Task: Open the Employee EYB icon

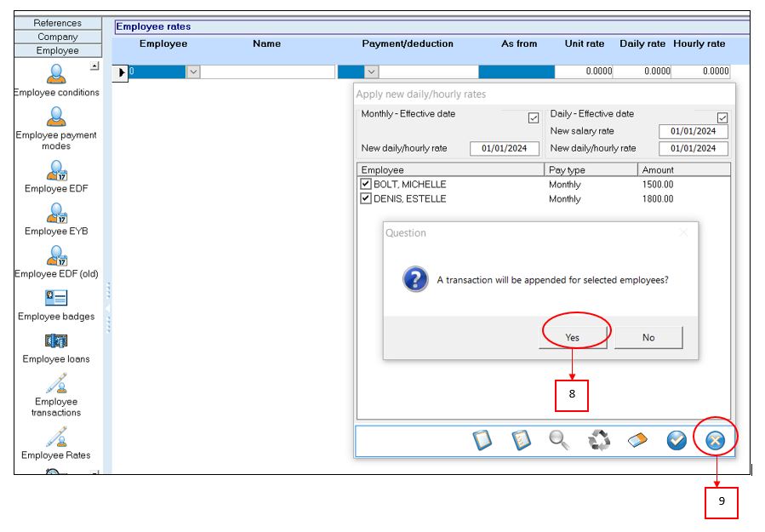Action: point(56,213)
